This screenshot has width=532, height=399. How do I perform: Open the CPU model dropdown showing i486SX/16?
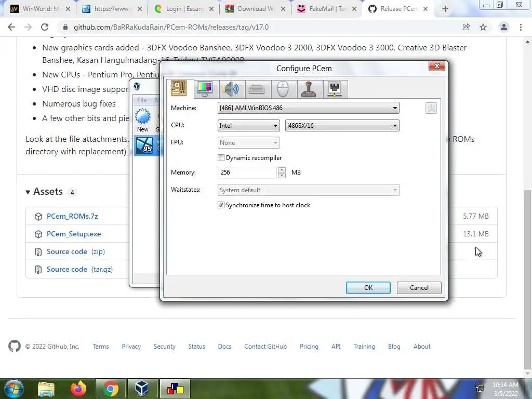342,126
